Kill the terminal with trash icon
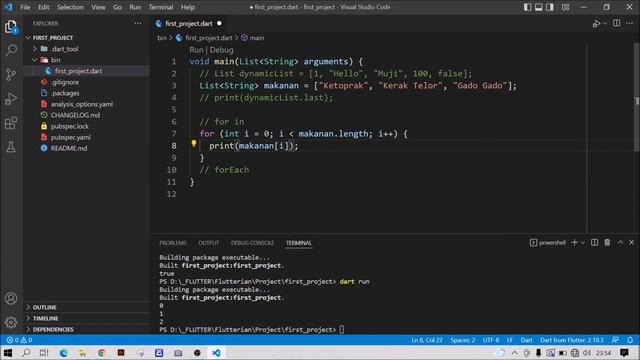This screenshot has width=640, height=360. point(607,242)
